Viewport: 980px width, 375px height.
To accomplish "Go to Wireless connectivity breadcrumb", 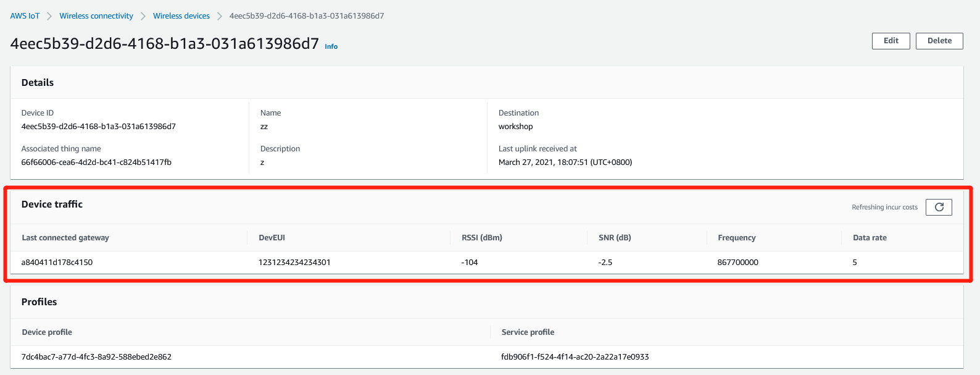I will [96, 16].
